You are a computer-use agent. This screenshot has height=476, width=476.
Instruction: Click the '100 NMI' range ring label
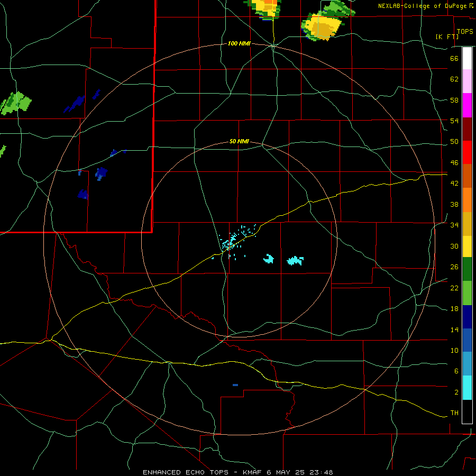coord(239,44)
